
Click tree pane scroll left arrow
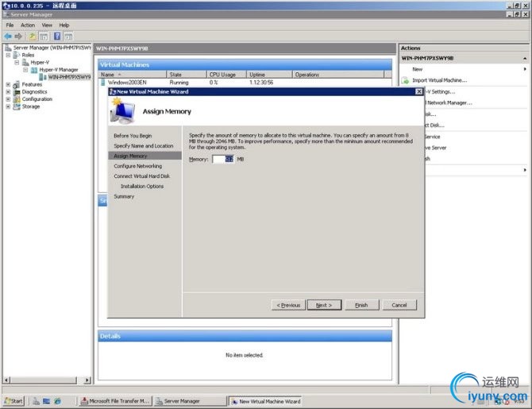6,380
